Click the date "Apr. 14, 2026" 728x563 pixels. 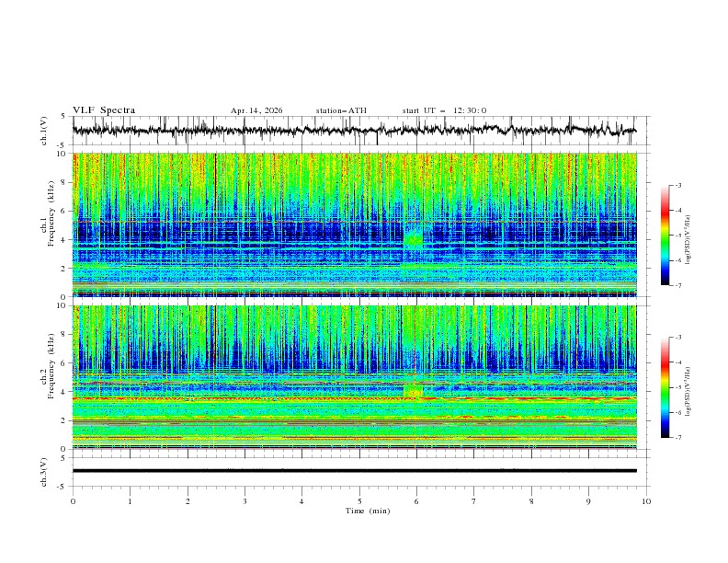[x=256, y=110]
